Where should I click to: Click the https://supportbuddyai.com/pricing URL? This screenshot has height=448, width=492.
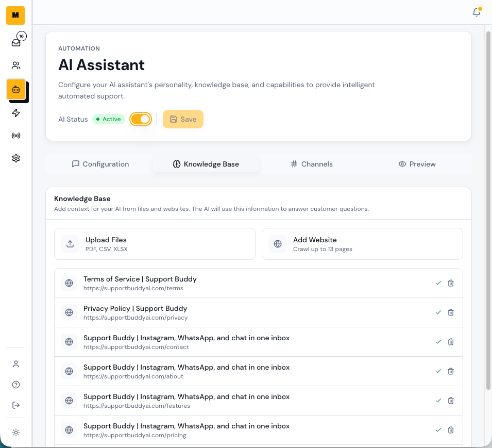[x=135, y=436]
